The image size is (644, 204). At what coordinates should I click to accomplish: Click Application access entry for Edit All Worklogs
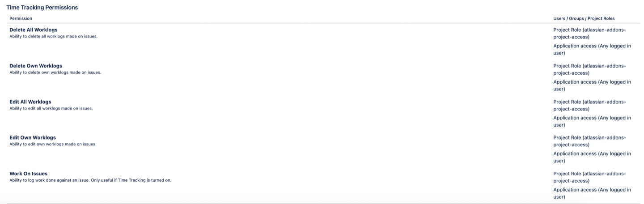click(592, 121)
